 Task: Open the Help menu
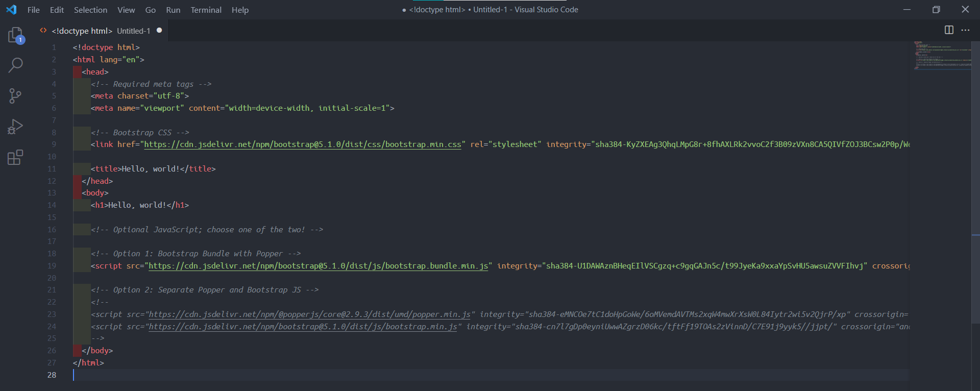pos(240,10)
